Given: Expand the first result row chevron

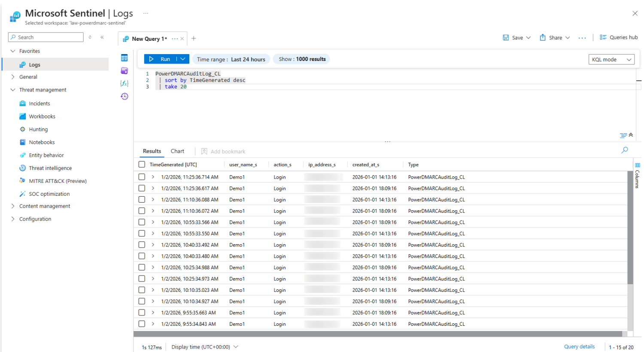Looking at the screenshot, I should coord(153,176).
